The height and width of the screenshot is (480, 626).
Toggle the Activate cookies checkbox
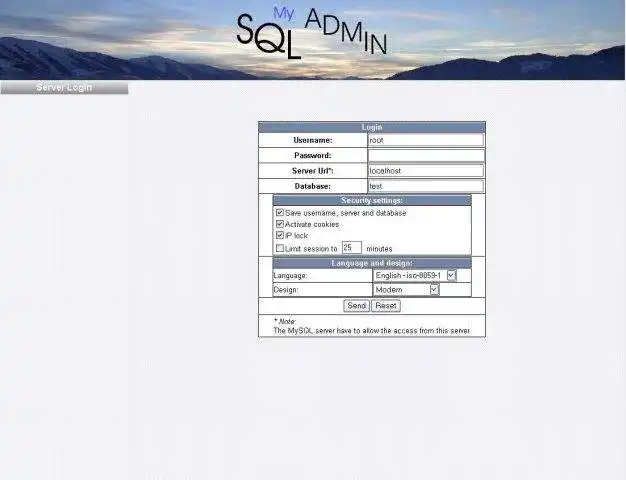point(280,224)
